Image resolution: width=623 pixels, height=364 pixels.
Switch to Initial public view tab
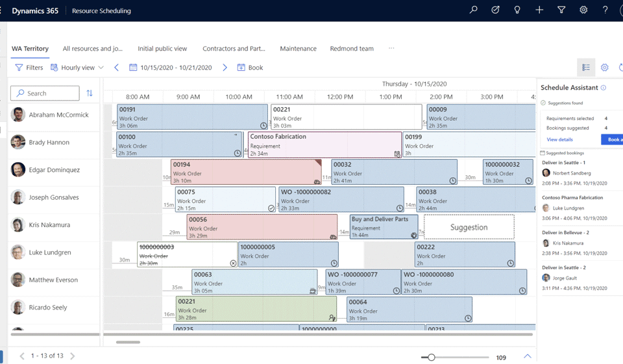pos(162,49)
